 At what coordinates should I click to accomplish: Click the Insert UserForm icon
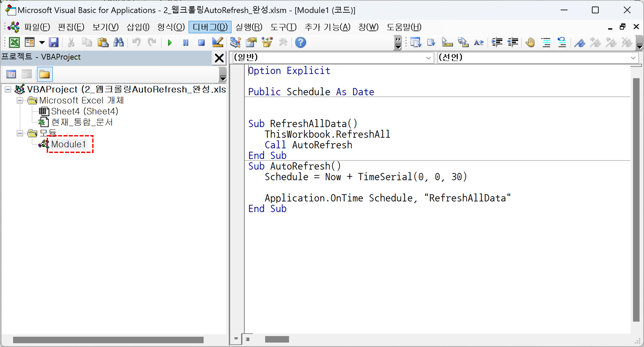tap(30, 42)
